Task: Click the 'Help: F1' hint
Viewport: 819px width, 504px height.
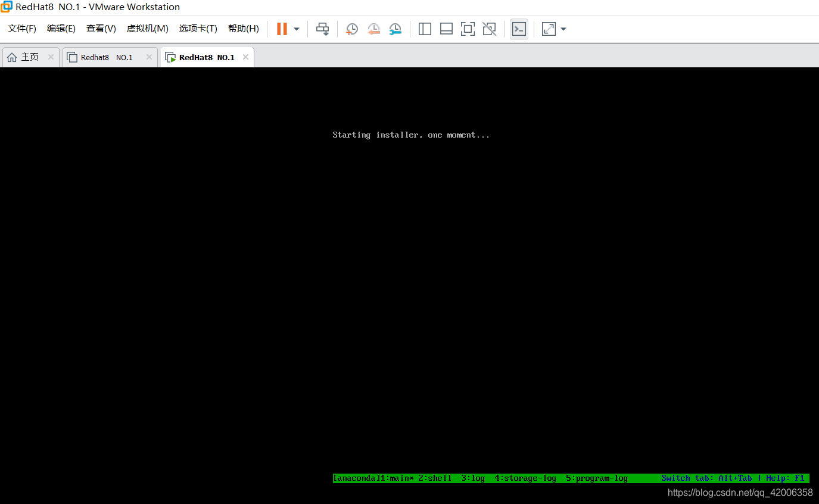Action: pos(785,478)
